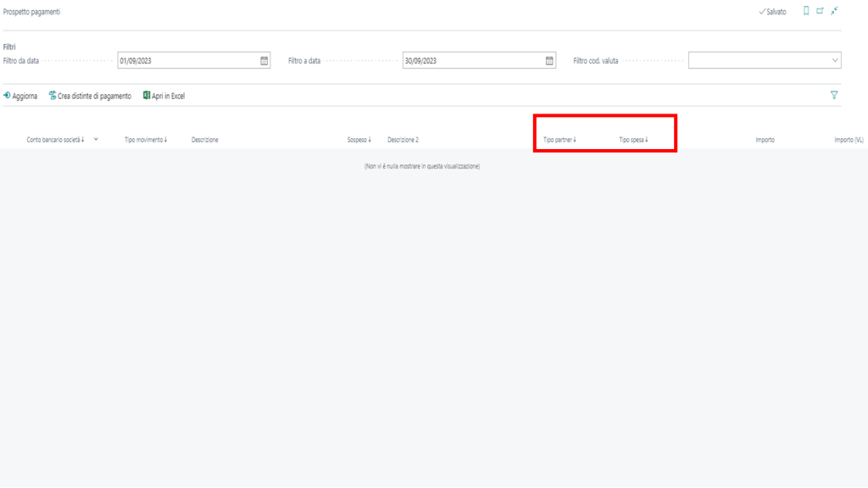This screenshot has height=488, width=868.
Task: Click the Prospetto pagamenti page title
Action: (31, 12)
